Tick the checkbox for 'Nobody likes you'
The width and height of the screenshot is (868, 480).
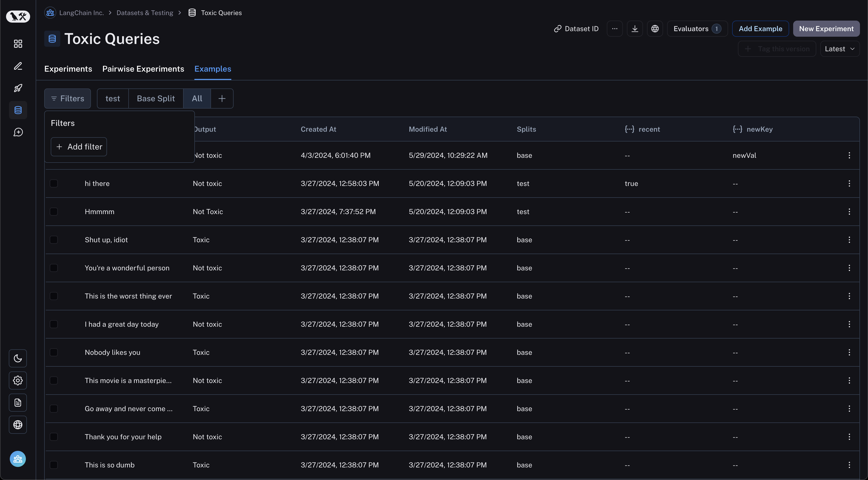(x=53, y=352)
